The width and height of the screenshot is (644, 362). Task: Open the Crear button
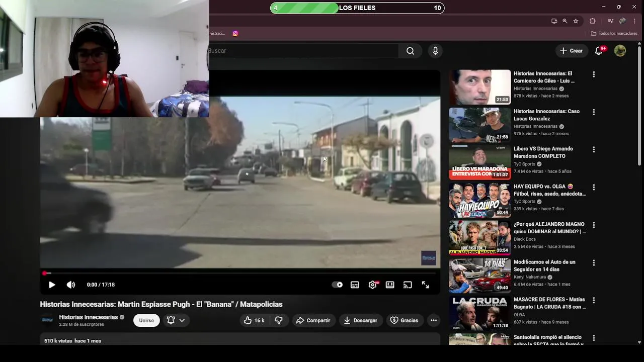click(x=571, y=51)
